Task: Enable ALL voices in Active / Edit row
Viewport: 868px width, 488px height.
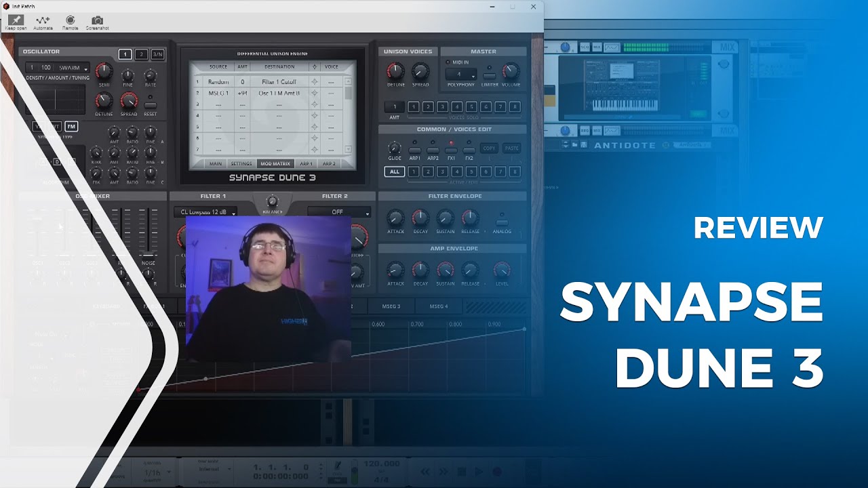Action: (x=394, y=171)
